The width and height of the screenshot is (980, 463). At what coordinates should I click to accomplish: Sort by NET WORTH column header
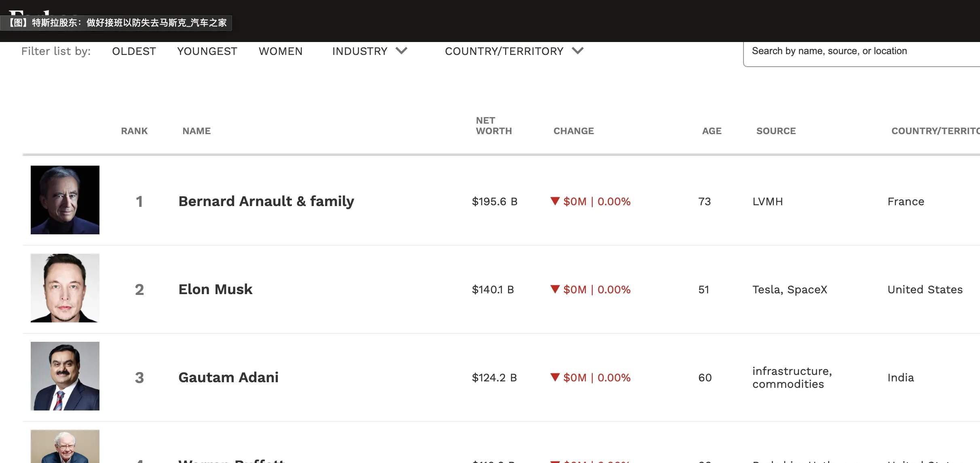[494, 126]
